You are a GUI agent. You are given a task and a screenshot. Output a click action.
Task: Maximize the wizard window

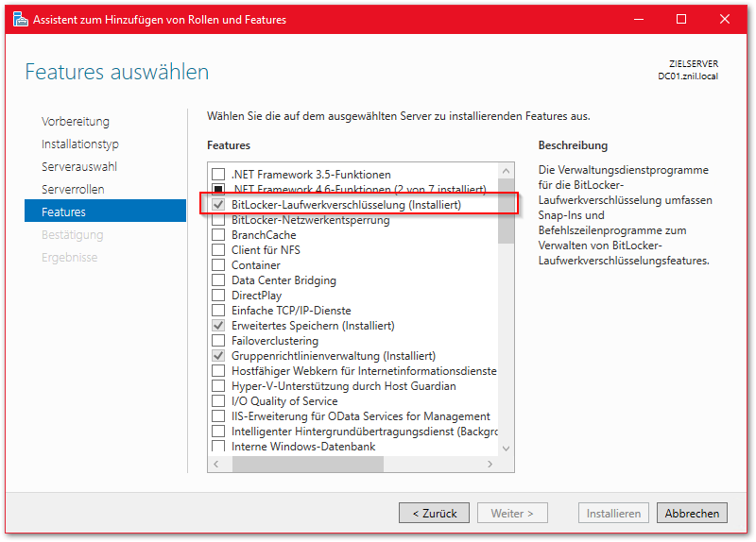[x=681, y=19]
